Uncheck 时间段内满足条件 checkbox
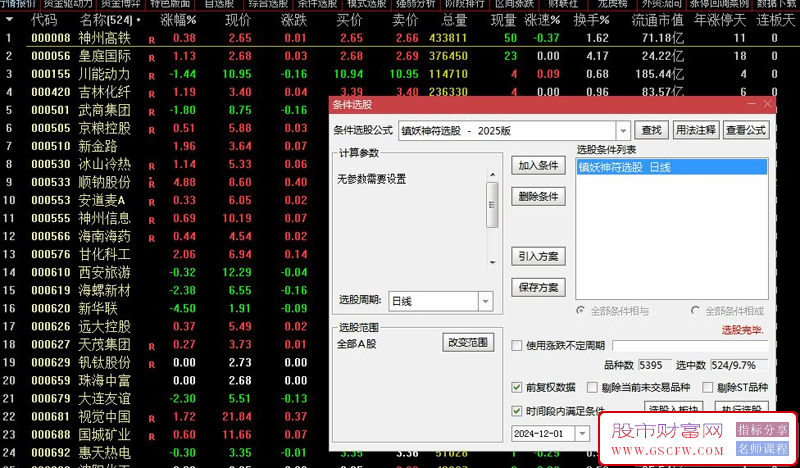The width and height of the screenshot is (800, 468). pyautogui.click(x=516, y=411)
